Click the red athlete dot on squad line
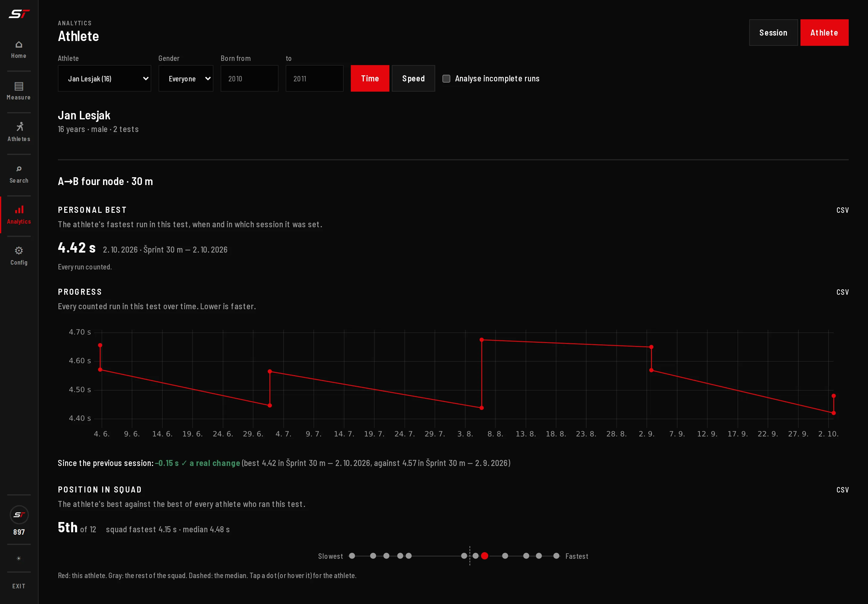Viewport: 868px width, 604px height. point(484,555)
